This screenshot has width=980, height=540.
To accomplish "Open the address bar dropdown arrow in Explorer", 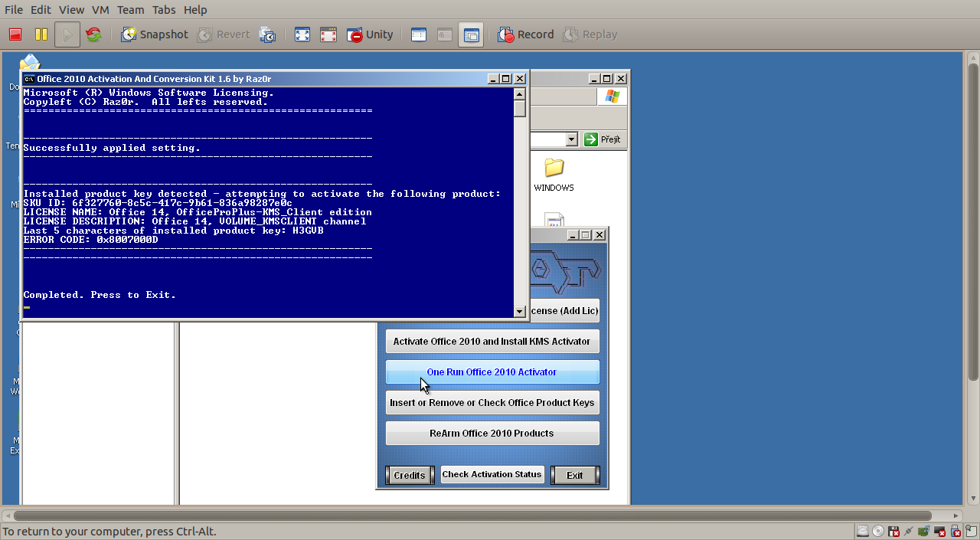I will [571, 139].
